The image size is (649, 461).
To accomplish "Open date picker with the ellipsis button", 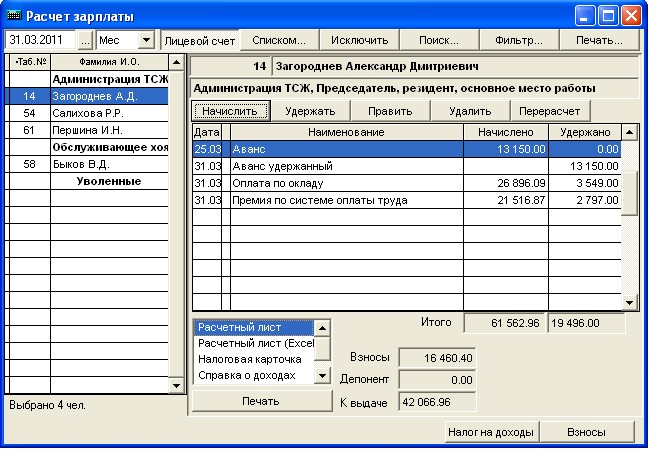I will 84,40.
